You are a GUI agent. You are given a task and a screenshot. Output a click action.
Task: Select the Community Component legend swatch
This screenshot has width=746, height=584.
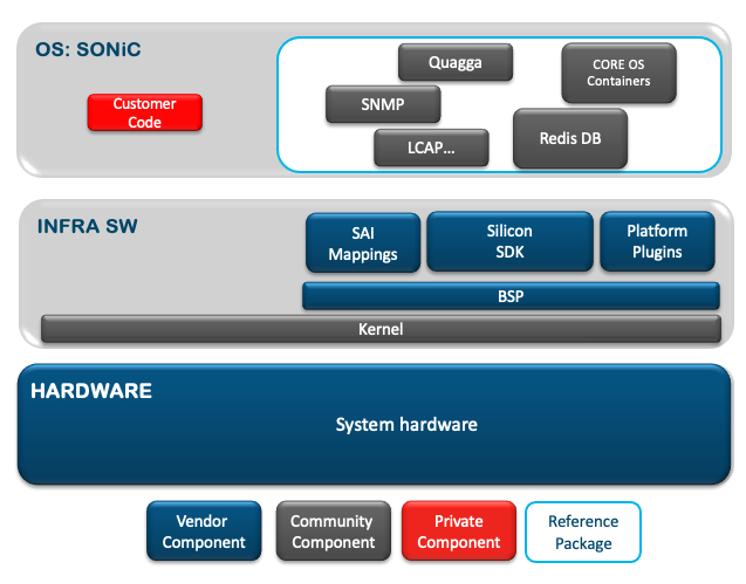click(x=331, y=532)
